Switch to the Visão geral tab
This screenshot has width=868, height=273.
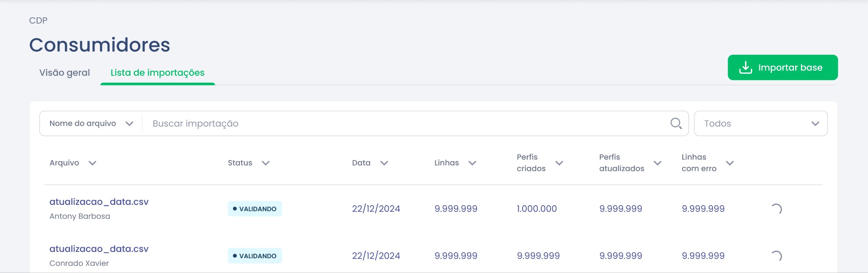(64, 73)
